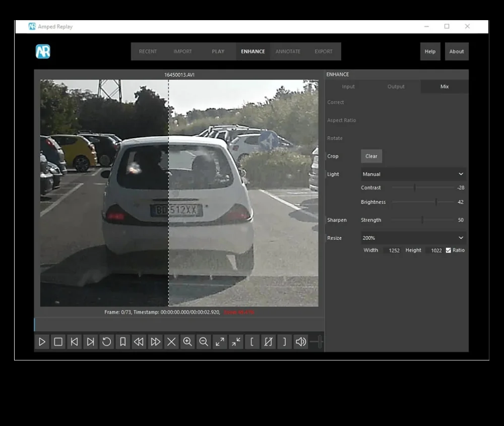504x426 pixels.
Task: Advance to the next frame
Action: click(x=91, y=342)
